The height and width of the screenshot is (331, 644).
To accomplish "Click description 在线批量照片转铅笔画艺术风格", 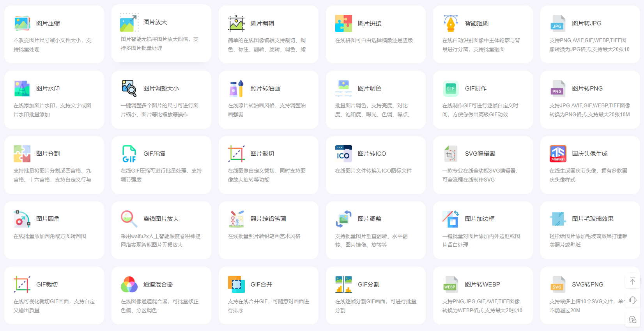I will pos(264,236).
